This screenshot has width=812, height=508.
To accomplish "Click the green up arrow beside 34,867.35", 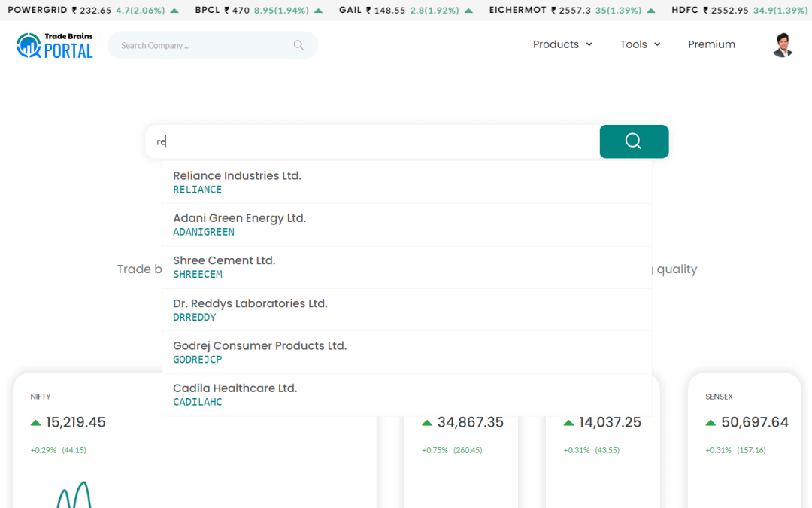I will click(x=427, y=423).
